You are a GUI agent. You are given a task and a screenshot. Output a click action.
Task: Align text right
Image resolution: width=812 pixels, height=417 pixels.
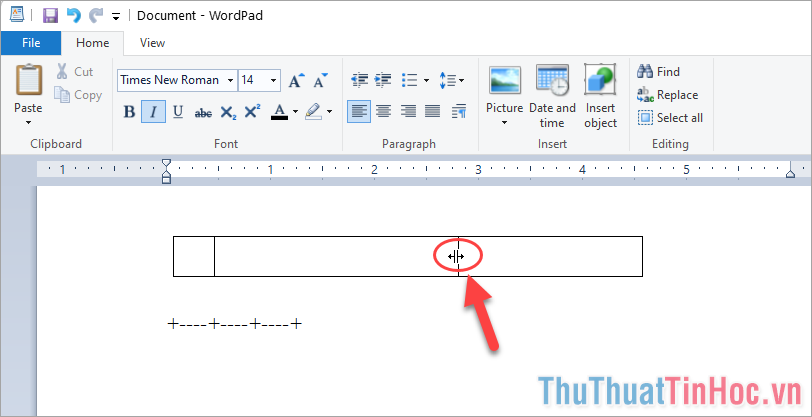point(409,111)
